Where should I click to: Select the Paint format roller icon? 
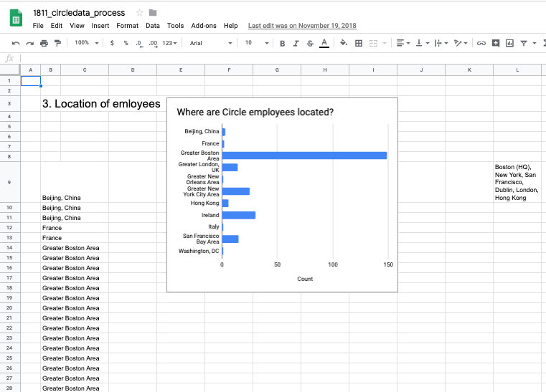pyautogui.click(x=58, y=43)
